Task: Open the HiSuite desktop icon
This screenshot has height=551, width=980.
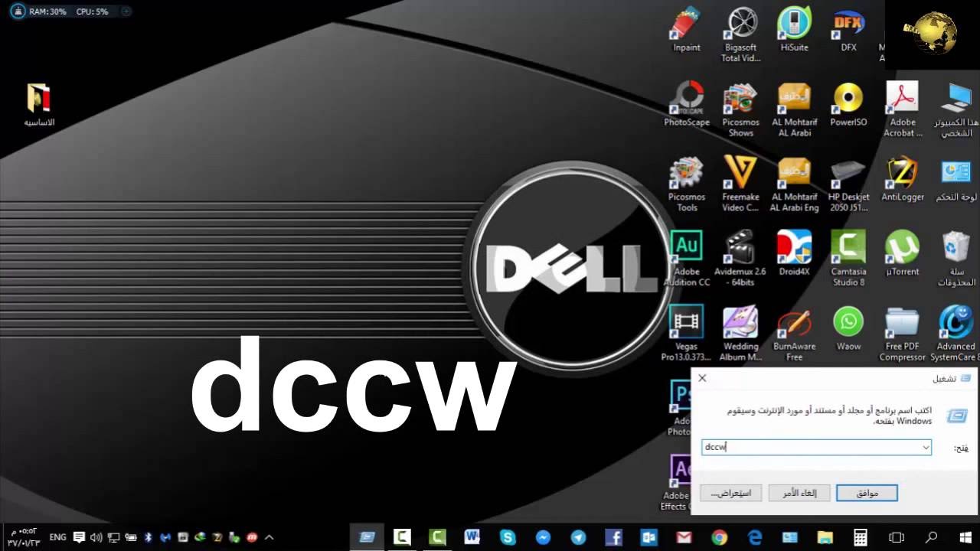Action: click(794, 31)
